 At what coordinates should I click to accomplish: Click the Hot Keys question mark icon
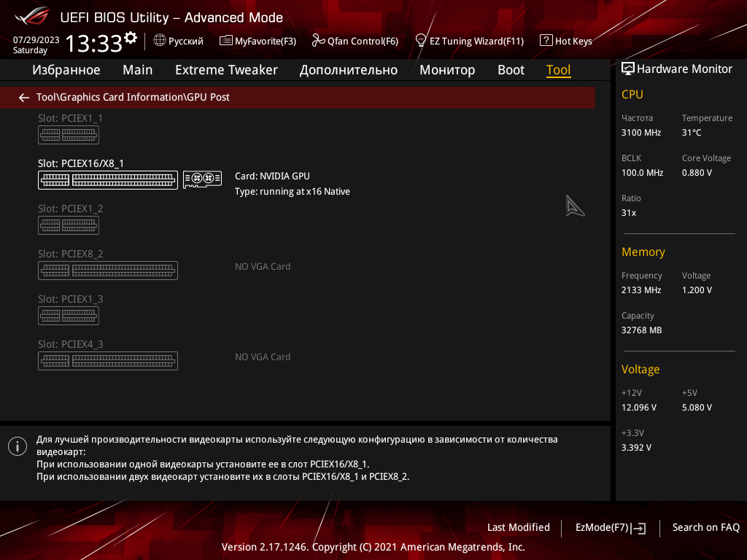click(x=546, y=41)
